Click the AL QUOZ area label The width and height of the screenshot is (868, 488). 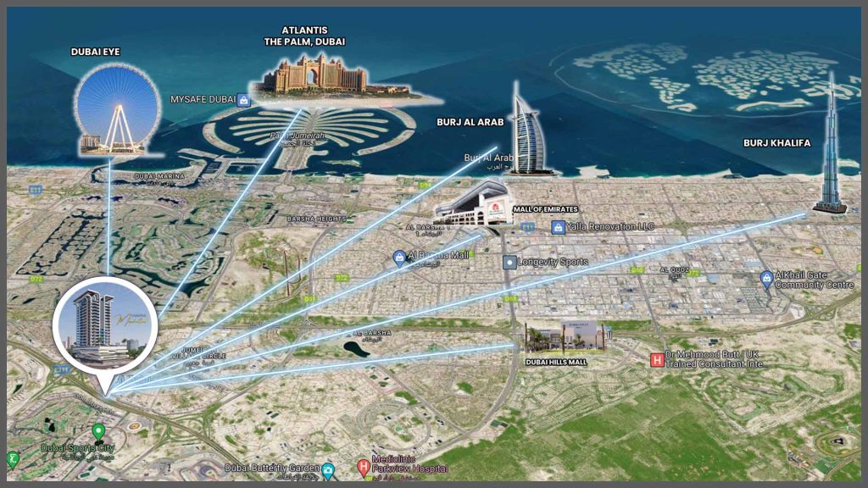674,270
